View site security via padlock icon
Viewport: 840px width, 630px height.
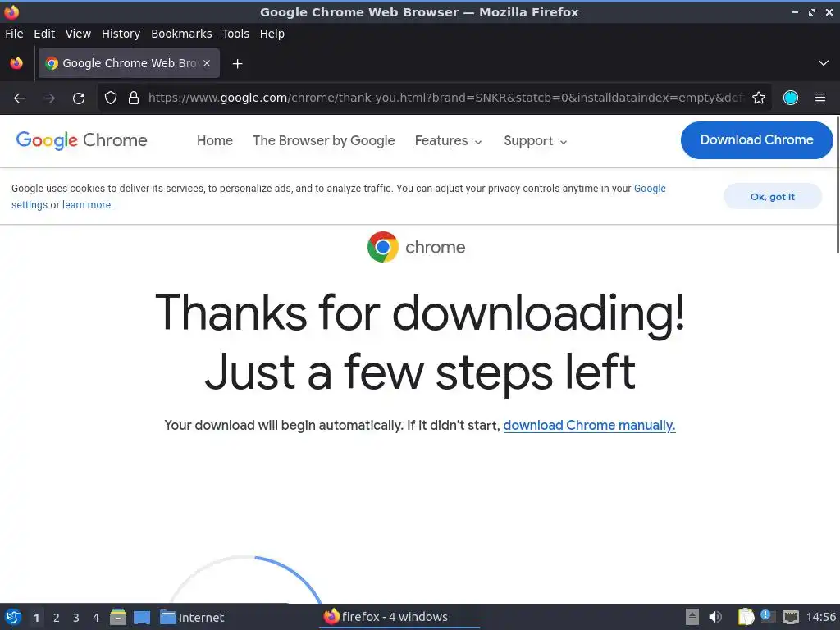click(134, 98)
